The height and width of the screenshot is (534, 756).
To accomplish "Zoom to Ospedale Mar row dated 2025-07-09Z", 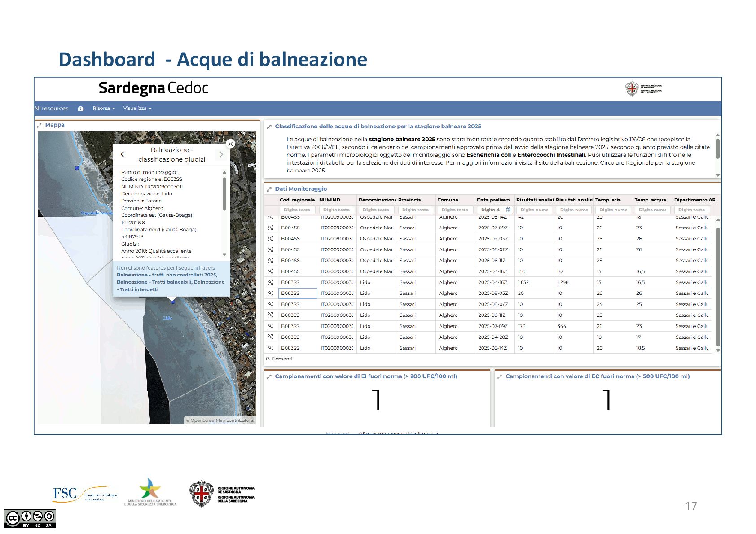I will tap(270, 228).
